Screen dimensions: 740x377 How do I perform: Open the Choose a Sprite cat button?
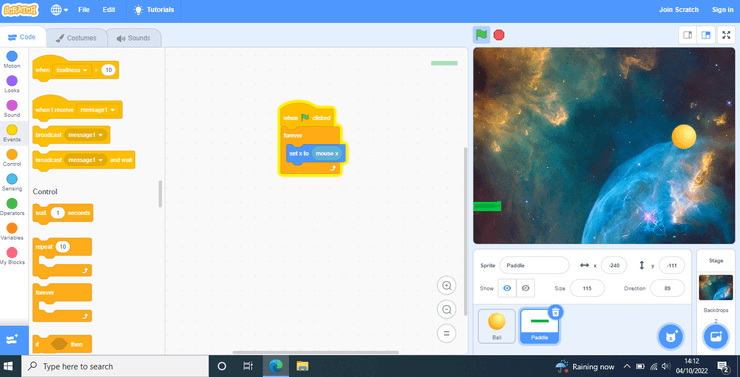(671, 336)
